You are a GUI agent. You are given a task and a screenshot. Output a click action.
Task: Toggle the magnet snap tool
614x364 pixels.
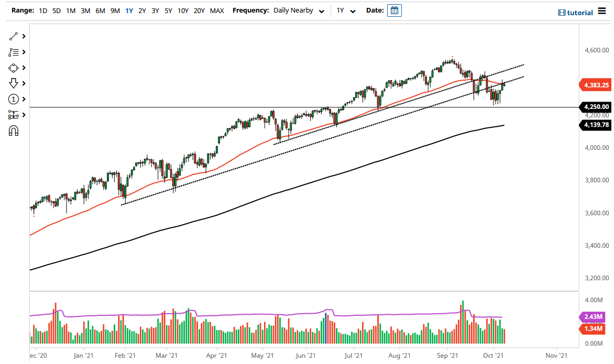click(14, 130)
